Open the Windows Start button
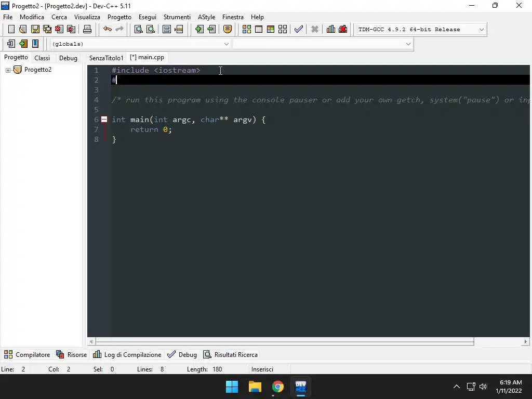Viewport: 532px width, 399px height. pyautogui.click(x=232, y=387)
